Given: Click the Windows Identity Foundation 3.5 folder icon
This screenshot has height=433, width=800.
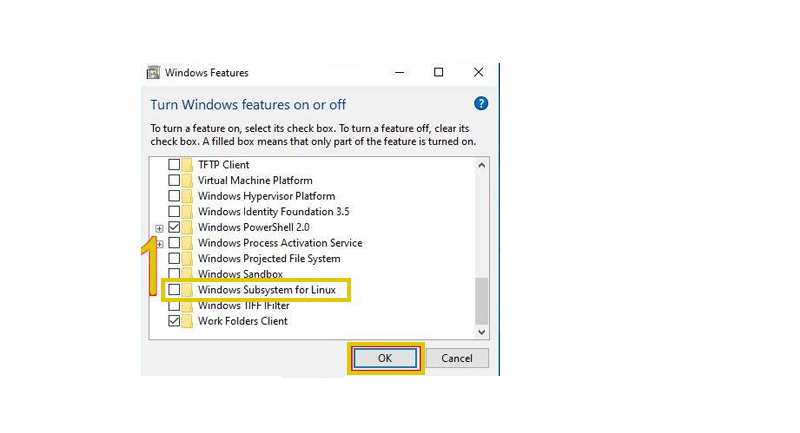Looking at the screenshot, I should click(x=187, y=212).
